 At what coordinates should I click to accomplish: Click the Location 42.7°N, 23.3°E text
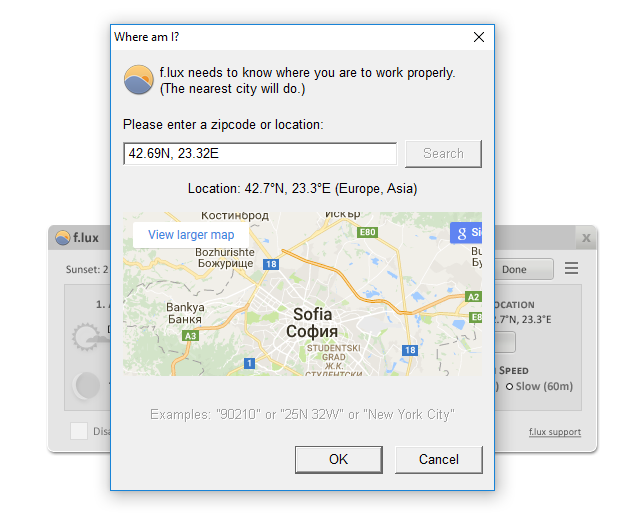tap(302, 189)
